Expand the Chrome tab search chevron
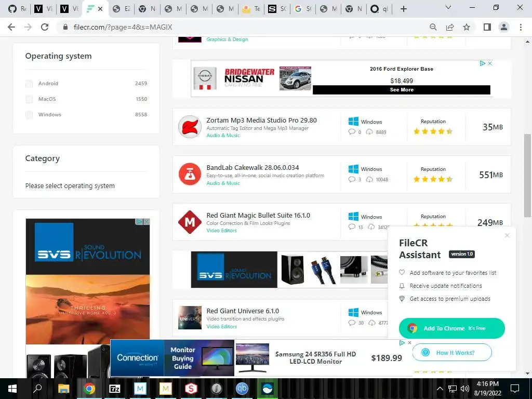532x399 pixels. coord(448,7)
